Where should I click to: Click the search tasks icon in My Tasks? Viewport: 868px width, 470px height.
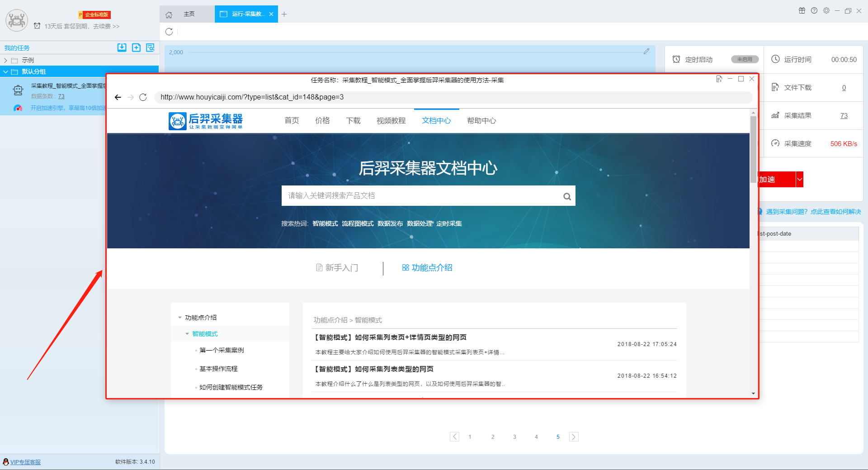point(151,47)
